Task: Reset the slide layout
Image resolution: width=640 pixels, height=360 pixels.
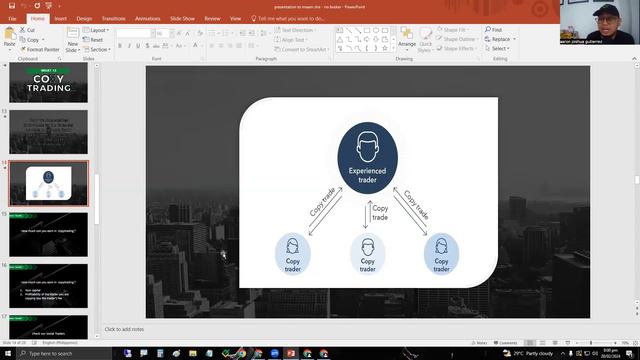Action: tap(93, 40)
